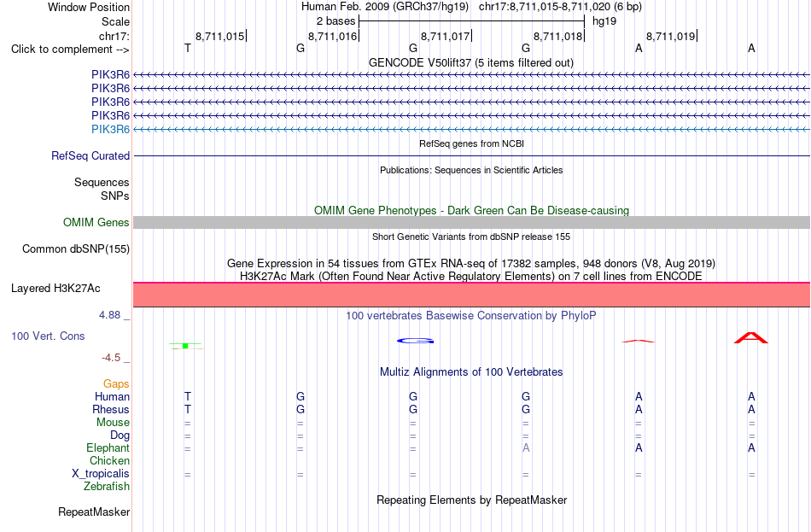This screenshot has width=811, height=532.
Task: Click the RefSeq Curated intron line
Action: click(471, 155)
